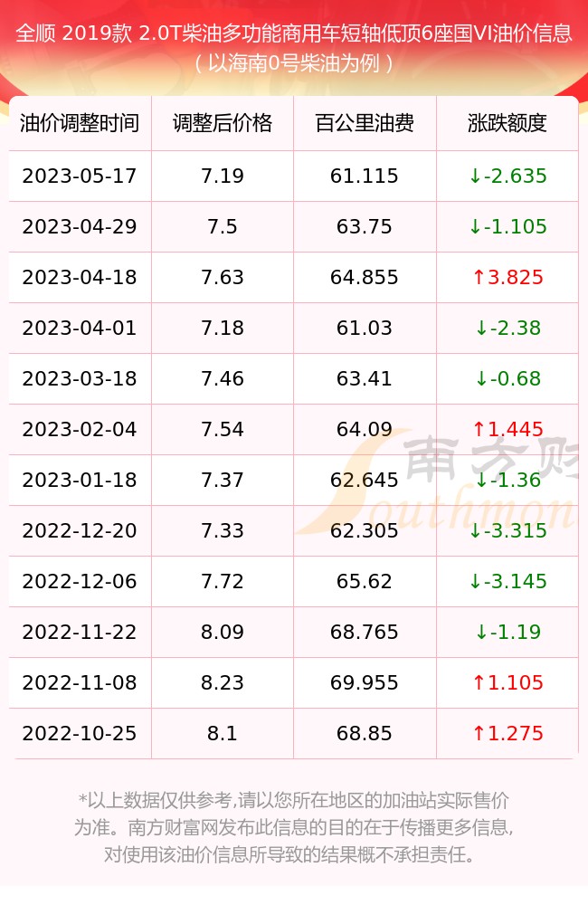588x905 pixels.
Task: Click the 油价调整时间 column header
Action: point(80,123)
